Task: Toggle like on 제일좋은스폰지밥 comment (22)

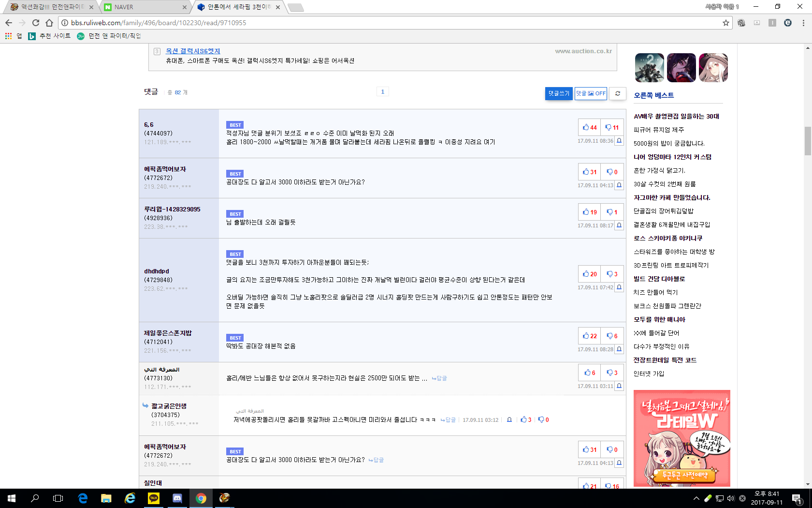Action: [589, 336]
